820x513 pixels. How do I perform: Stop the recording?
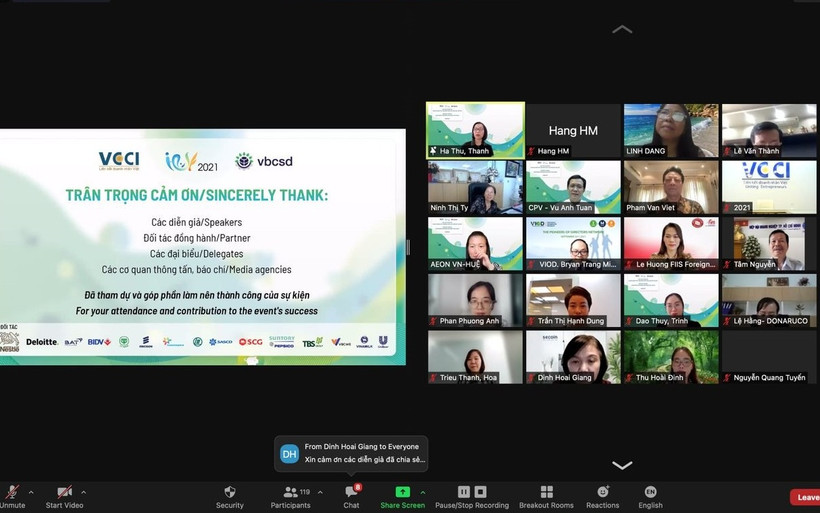click(481, 492)
